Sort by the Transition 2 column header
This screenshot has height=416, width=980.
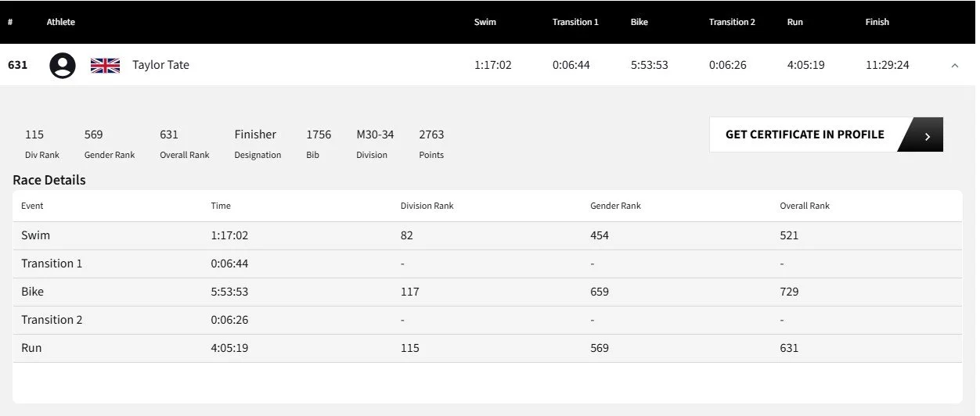point(732,22)
